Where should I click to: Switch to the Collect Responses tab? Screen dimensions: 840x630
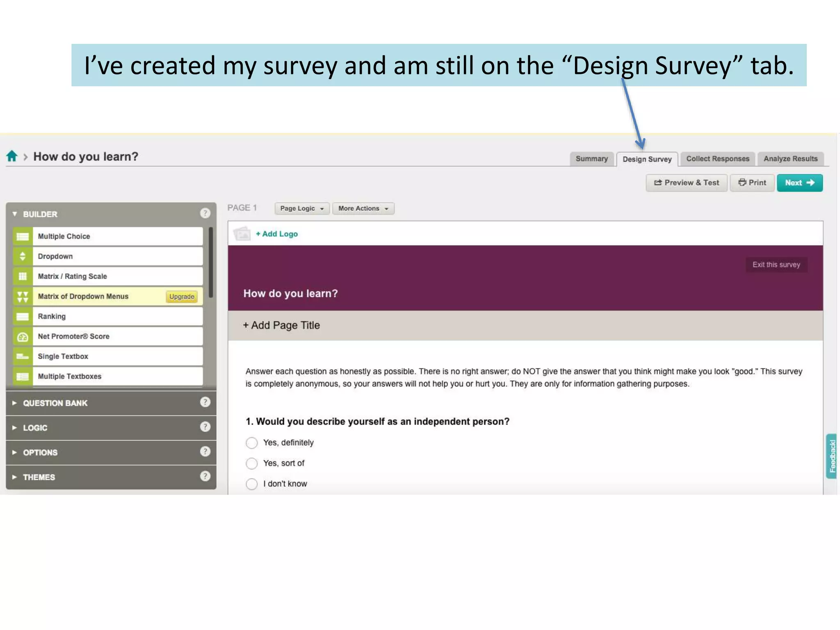click(717, 159)
